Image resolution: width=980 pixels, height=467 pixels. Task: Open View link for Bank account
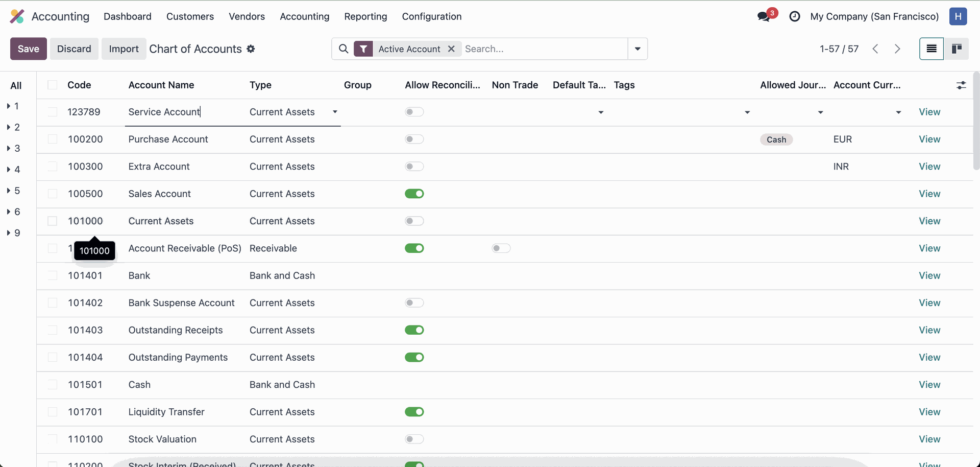929,275
